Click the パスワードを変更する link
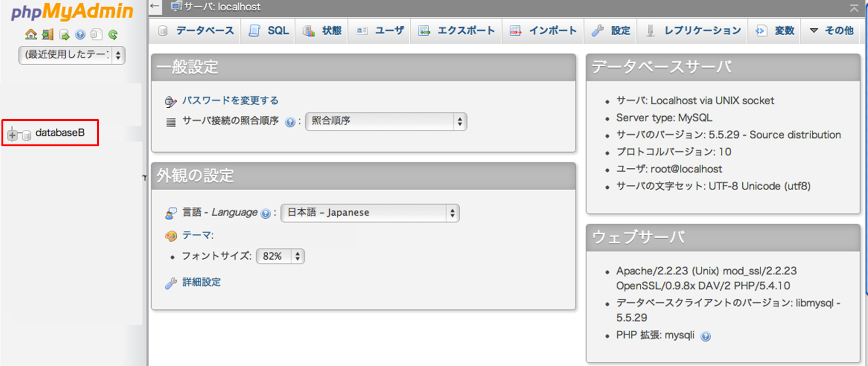Screen dimensions: 868x366 pyautogui.click(x=231, y=101)
